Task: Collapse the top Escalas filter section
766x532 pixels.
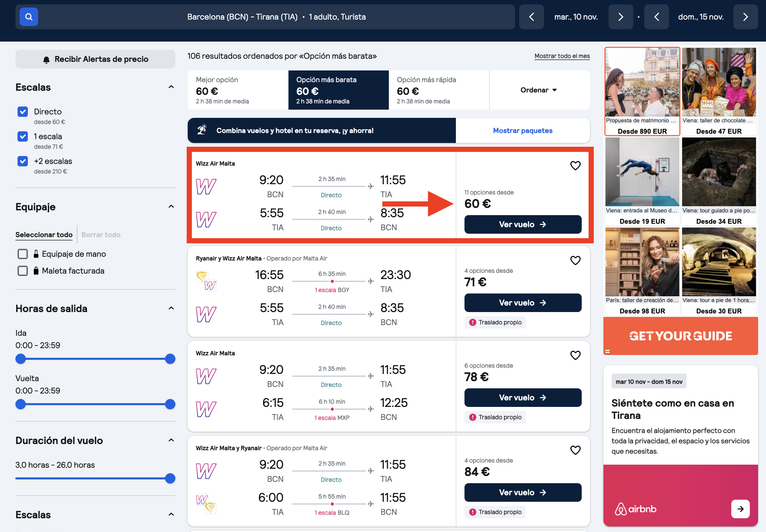Action: (171, 87)
